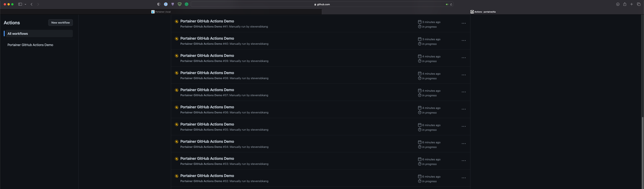Viewport: 644px width, 189px height.
Task: Toggle the Safari sidebar icon
Action: 20,4
